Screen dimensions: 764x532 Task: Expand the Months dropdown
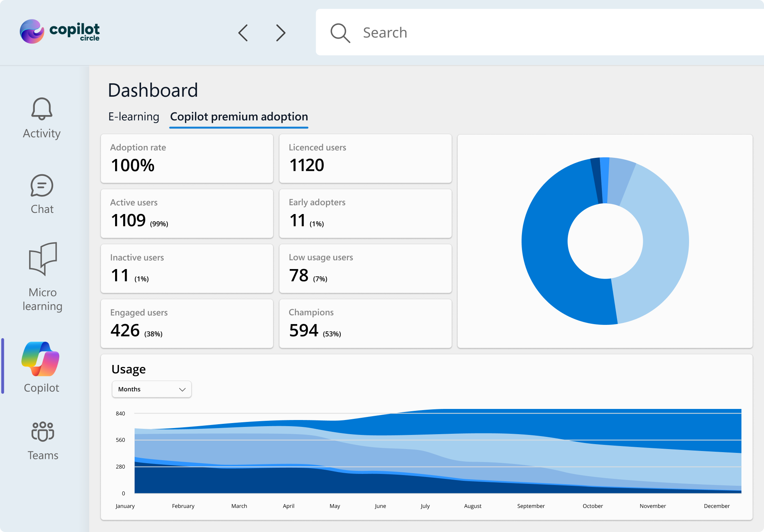151,389
